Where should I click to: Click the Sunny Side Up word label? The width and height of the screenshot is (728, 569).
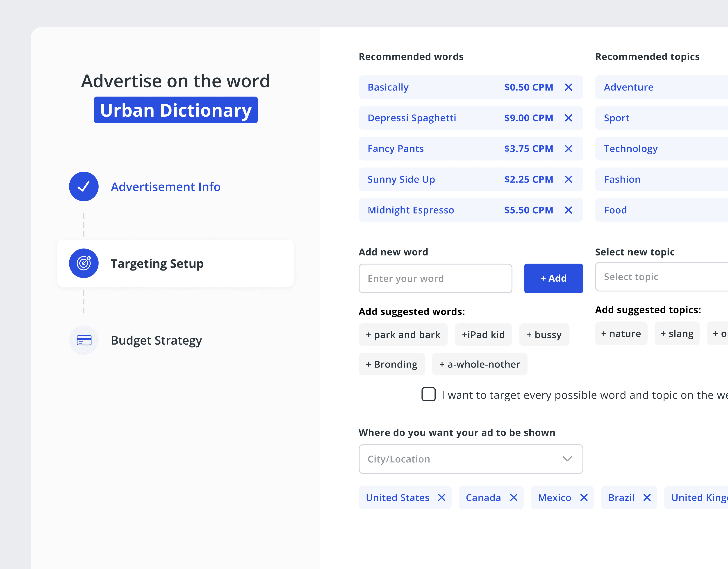[401, 179]
